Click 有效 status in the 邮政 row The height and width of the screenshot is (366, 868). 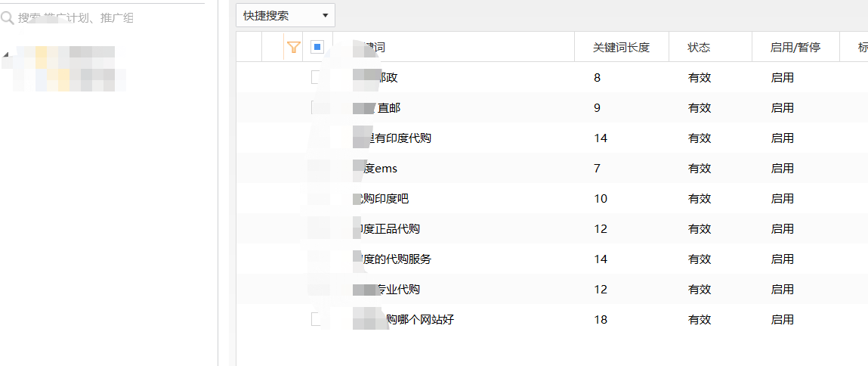coord(699,77)
